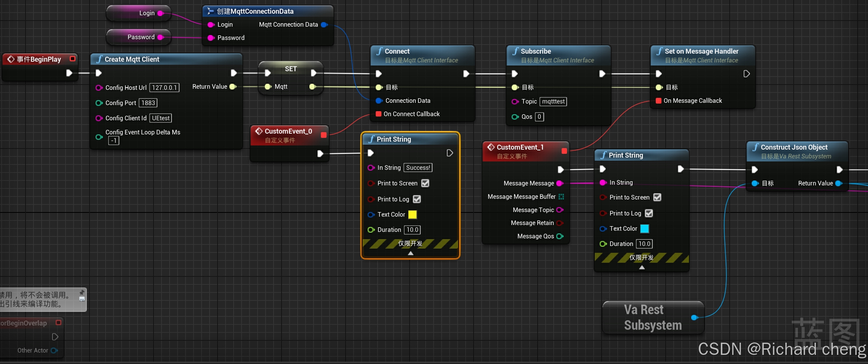Click the On Message Callback red pin
Screen dimensions: 868x364
click(658, 101)
